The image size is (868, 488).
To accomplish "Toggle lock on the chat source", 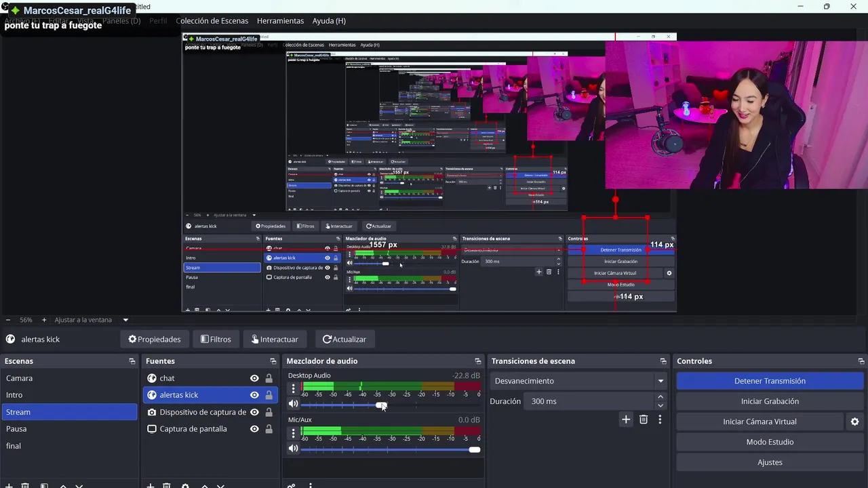I will tap(269, 378).
